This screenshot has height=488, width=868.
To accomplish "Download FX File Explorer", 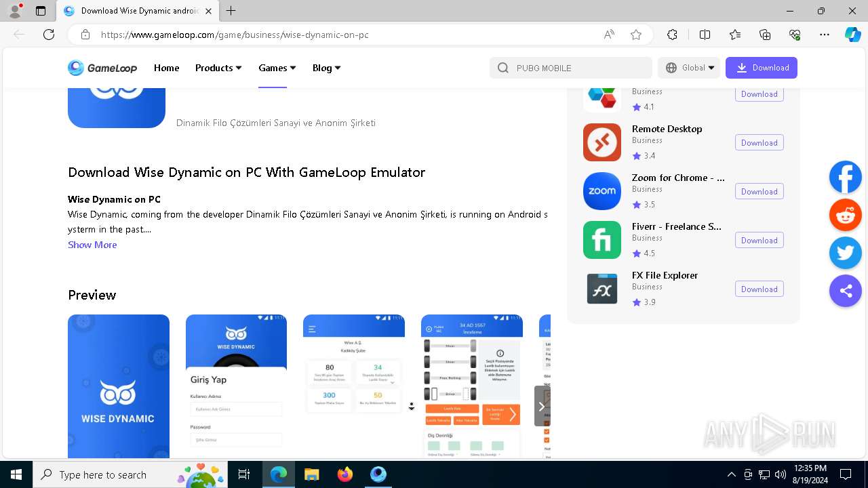I will click(x=759, y=289).
